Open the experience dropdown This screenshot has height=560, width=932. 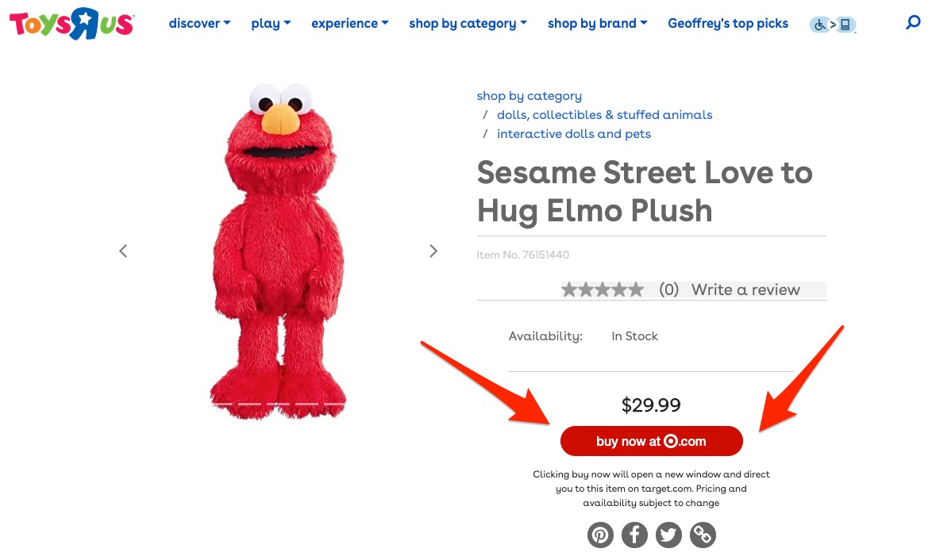(x=350, y=23)
